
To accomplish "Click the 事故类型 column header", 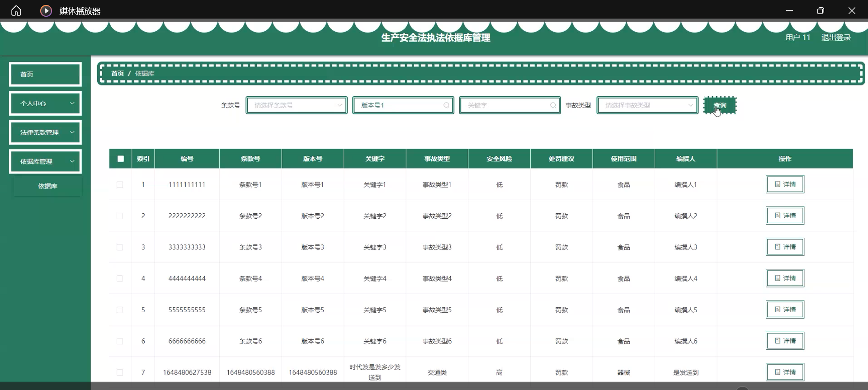I will coord(437,159).
